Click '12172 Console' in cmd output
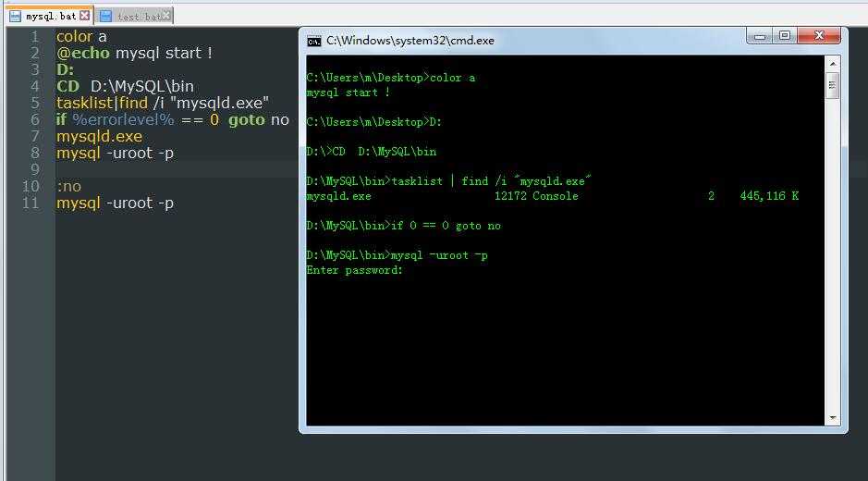The height and width of the screenshot is (481, 868). click(x=536, y=196)
